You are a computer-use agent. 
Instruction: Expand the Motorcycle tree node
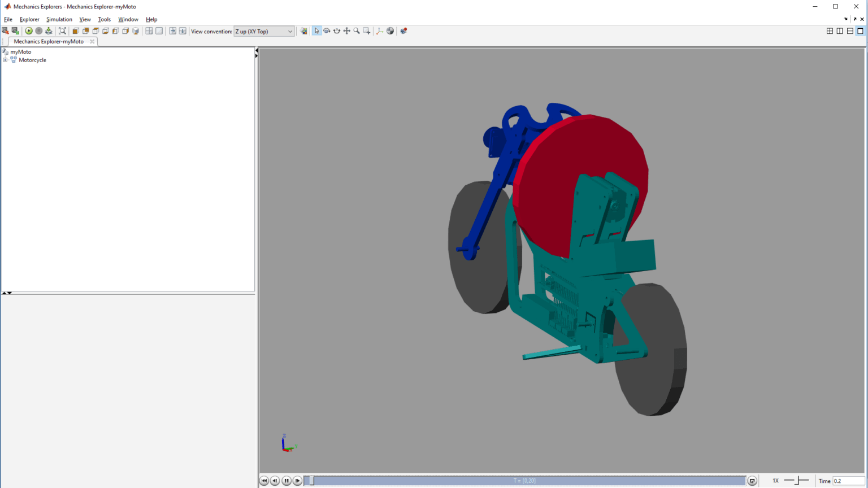[6, 60]
